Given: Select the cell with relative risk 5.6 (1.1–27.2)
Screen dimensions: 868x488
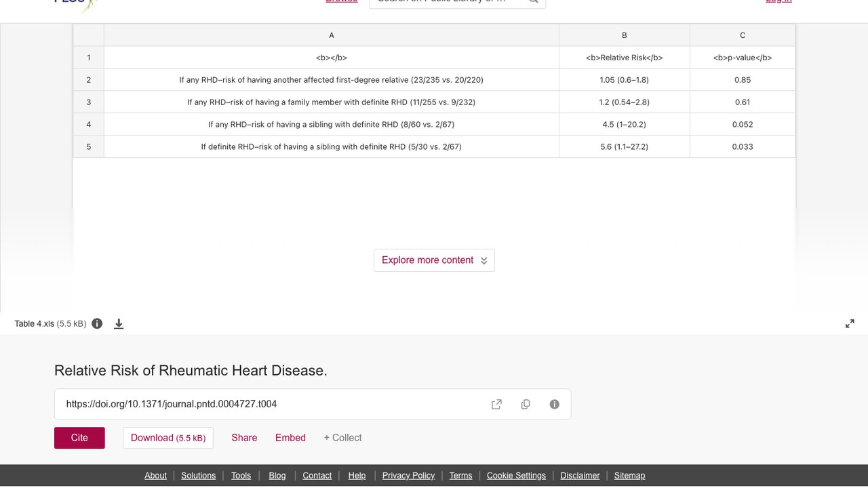Looking at the screenshot, I should [x=625, y=146].
